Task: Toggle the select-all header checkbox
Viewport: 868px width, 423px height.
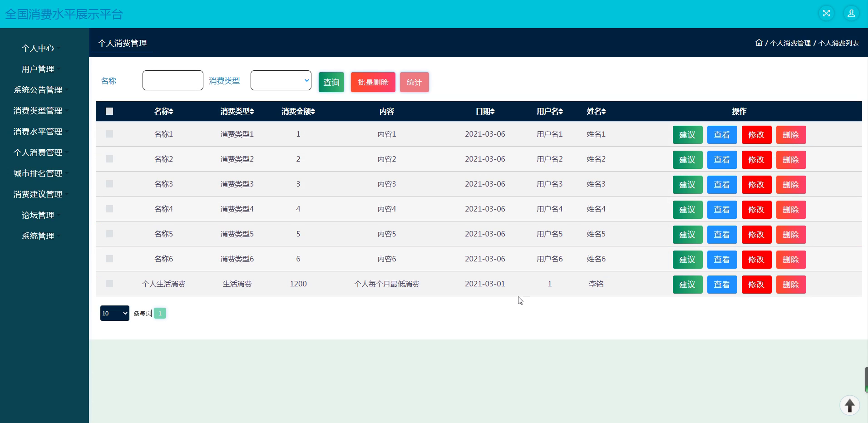Action: point(109,111)
